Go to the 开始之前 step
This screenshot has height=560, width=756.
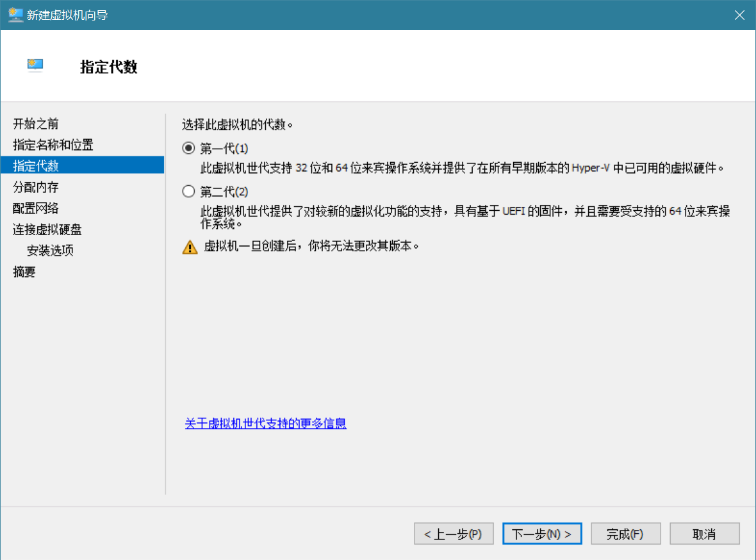click(36, 124)
